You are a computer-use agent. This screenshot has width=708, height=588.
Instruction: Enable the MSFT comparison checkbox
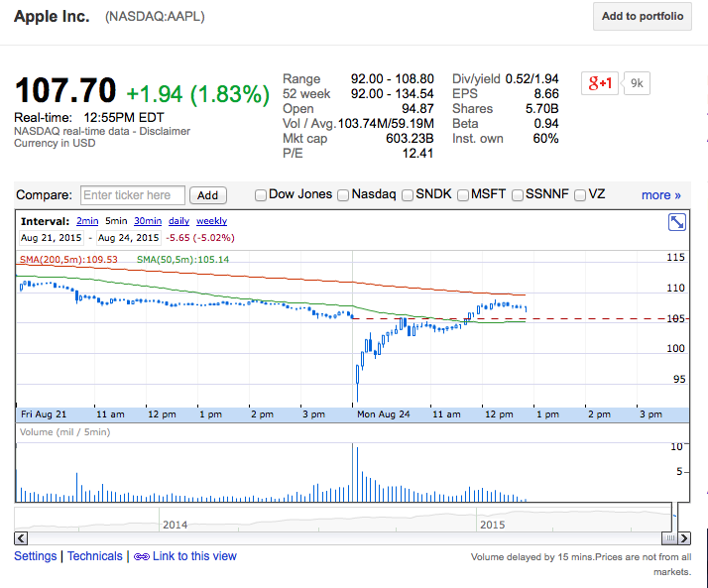[463, 195]
